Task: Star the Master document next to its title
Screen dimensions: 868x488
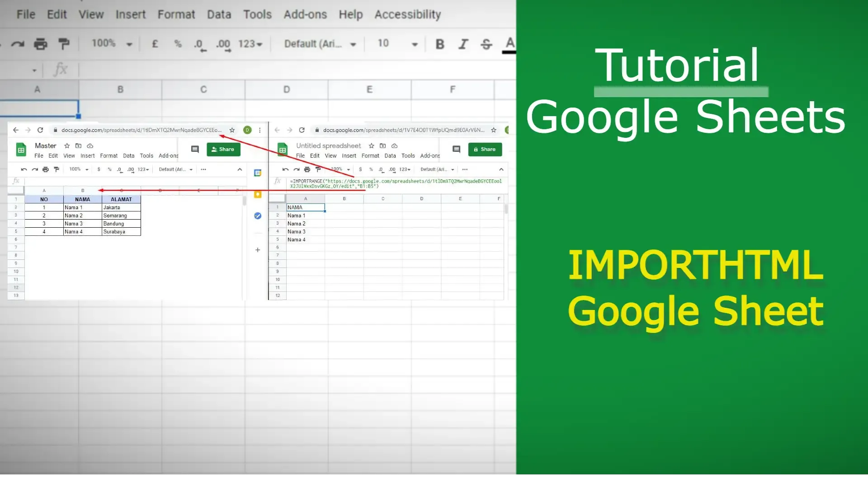Action: [x=67, y=145]
